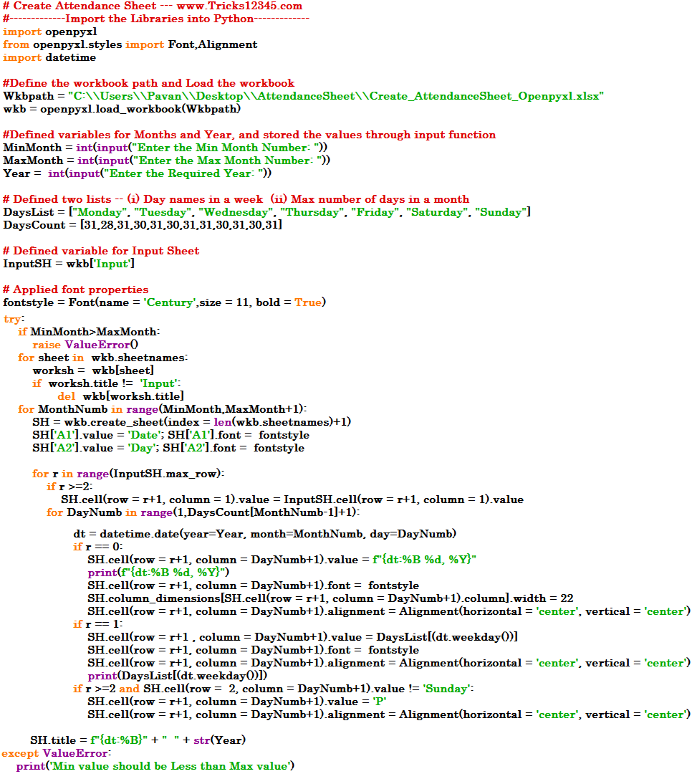The width and height of the screenshot is (697, 784).
Task: Click 'if MinMonth>MaxMonth:' line
Action: click(89, 332)
